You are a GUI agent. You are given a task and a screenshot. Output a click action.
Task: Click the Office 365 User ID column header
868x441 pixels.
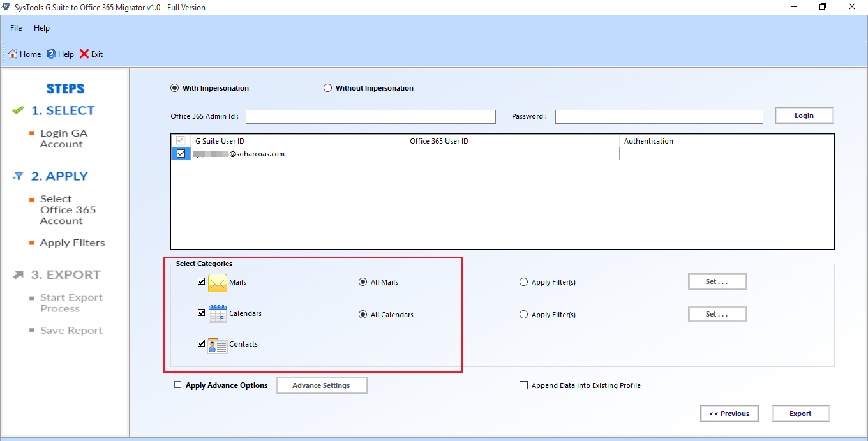[x=512, y=141]
